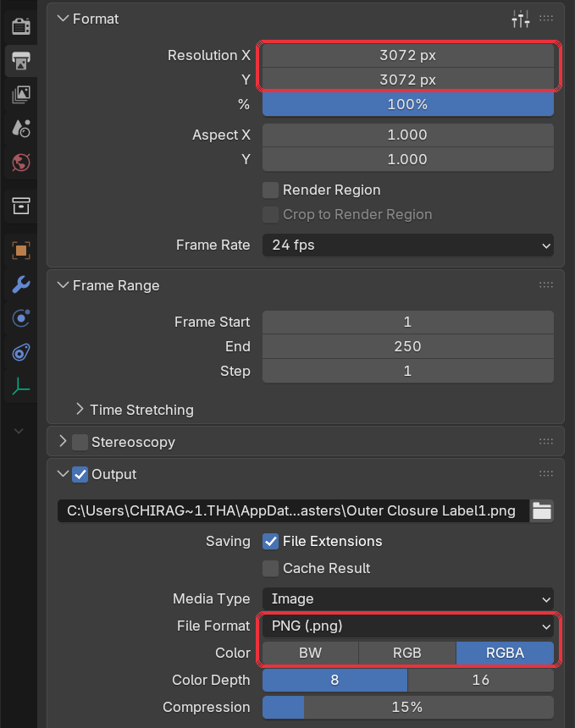Click the Aspect X value field

pos(408,135)
